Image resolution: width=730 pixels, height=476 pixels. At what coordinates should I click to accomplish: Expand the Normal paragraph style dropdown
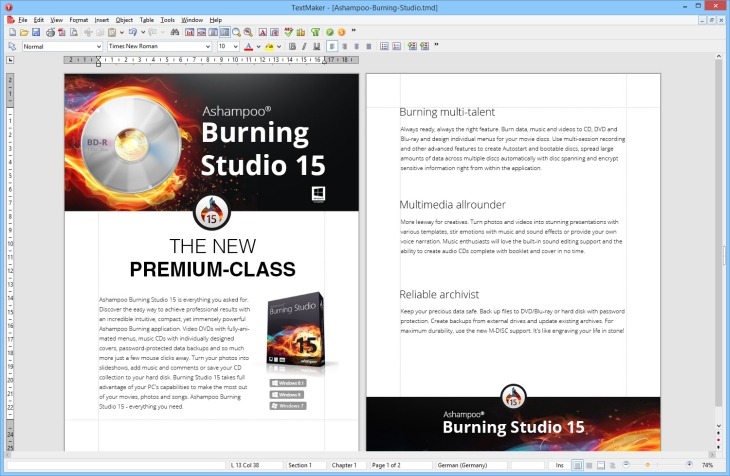100,46
